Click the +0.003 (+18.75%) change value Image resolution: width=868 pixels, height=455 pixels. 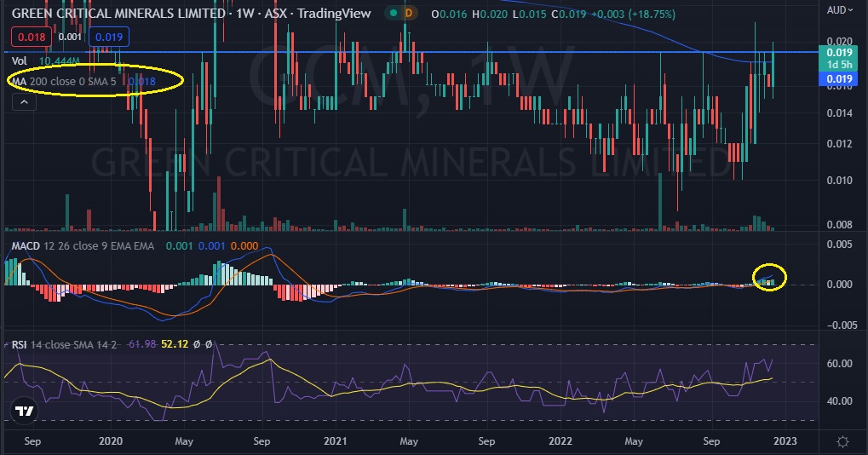coord(633,14)
